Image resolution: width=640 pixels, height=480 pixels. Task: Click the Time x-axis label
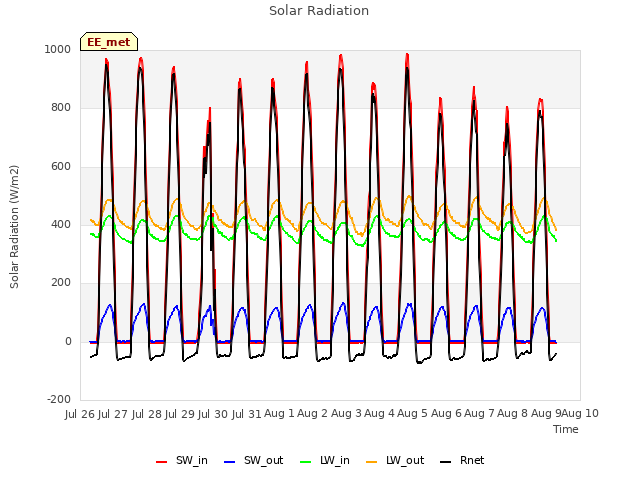pos(566,429)
